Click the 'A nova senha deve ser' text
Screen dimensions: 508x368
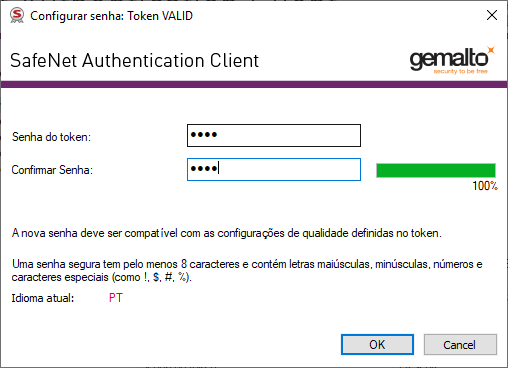pyautogui.click(x=227, y=233)
